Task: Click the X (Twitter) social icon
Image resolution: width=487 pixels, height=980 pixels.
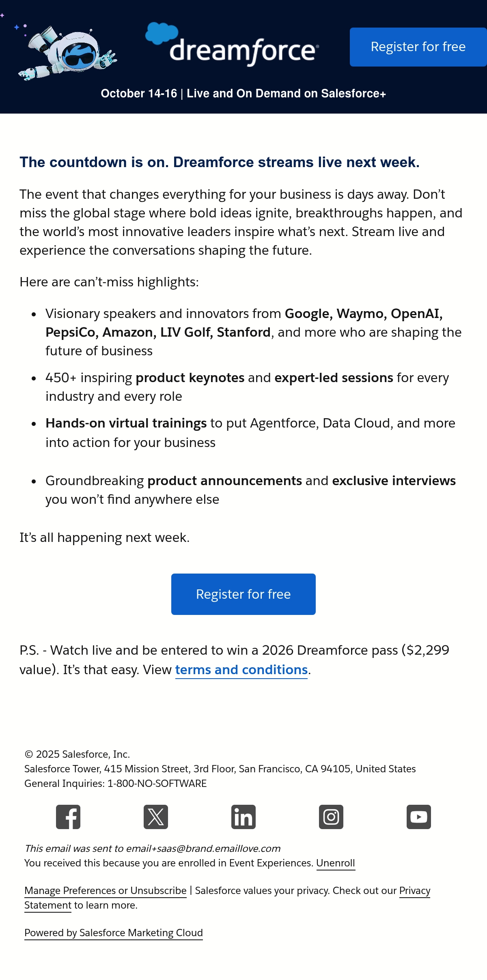Action: click(156, 817)
